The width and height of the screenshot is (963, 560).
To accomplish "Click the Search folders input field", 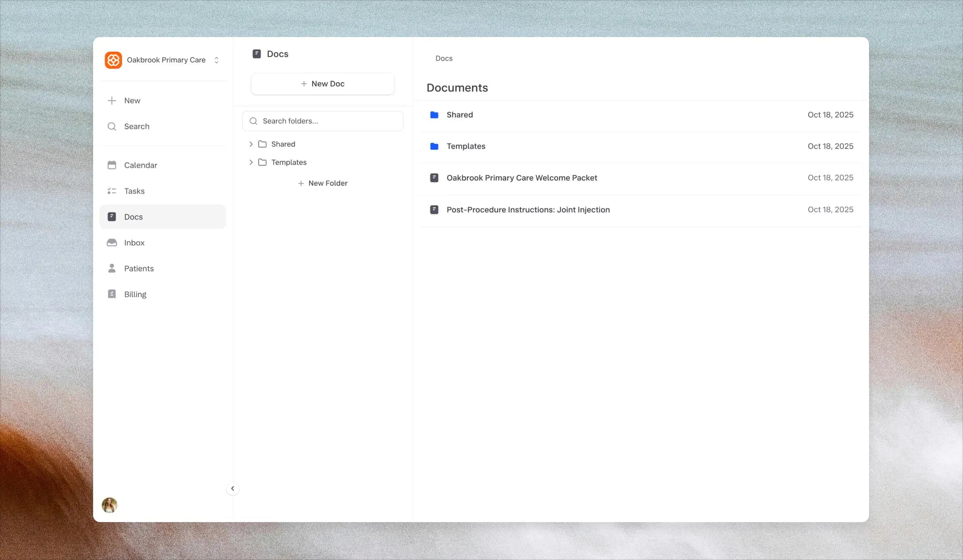I will [x=322, y=121].
